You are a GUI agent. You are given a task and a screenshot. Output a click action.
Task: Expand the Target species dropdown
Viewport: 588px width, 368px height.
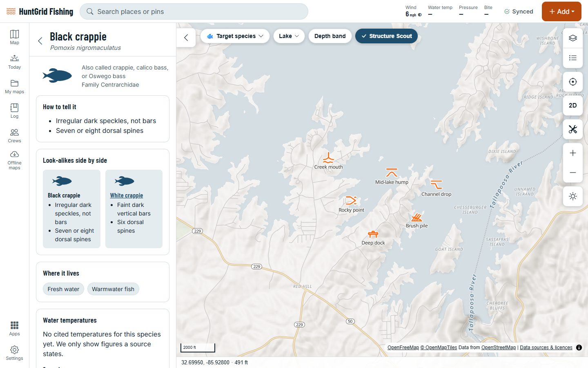pyautogui.click(x=235, y=36)
